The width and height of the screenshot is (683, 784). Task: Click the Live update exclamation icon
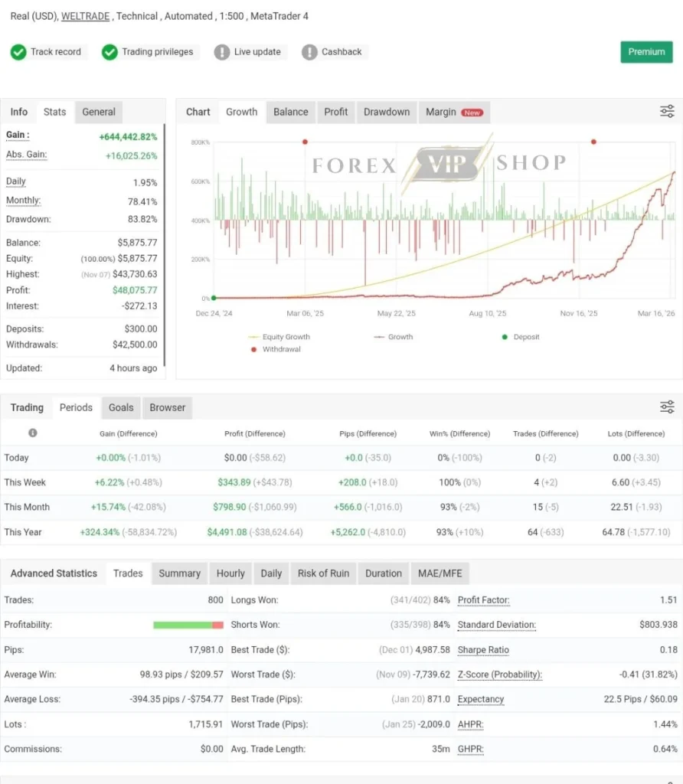[221, 52]
